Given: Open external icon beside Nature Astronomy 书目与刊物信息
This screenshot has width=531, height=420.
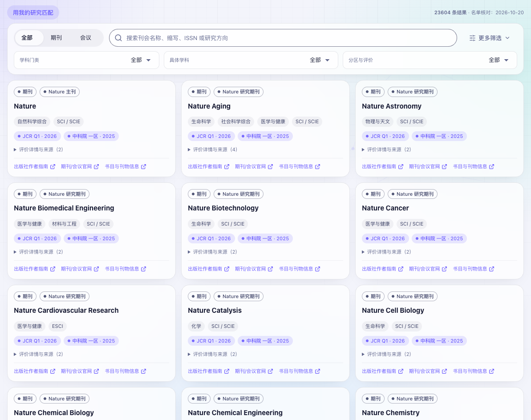Looking at the screenshot, I should tap(492, 166).
